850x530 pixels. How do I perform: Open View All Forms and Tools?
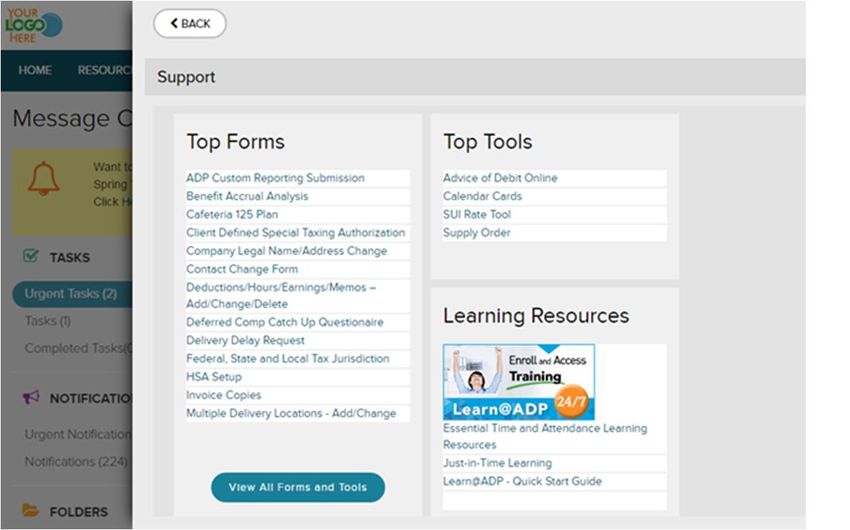click(298, 487)
